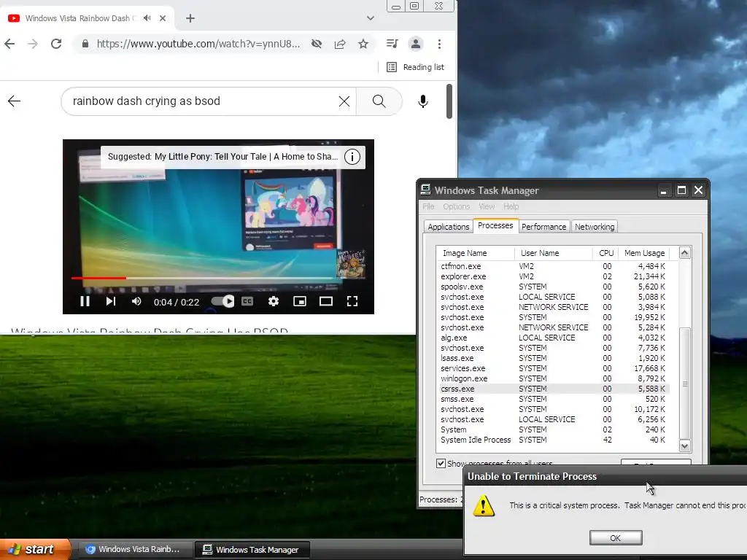Run the YouTube search with magnifier

(379, 101)
